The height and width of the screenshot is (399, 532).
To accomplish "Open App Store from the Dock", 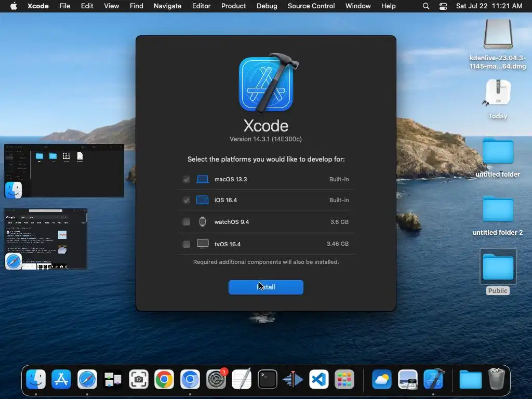I will 61,379.
